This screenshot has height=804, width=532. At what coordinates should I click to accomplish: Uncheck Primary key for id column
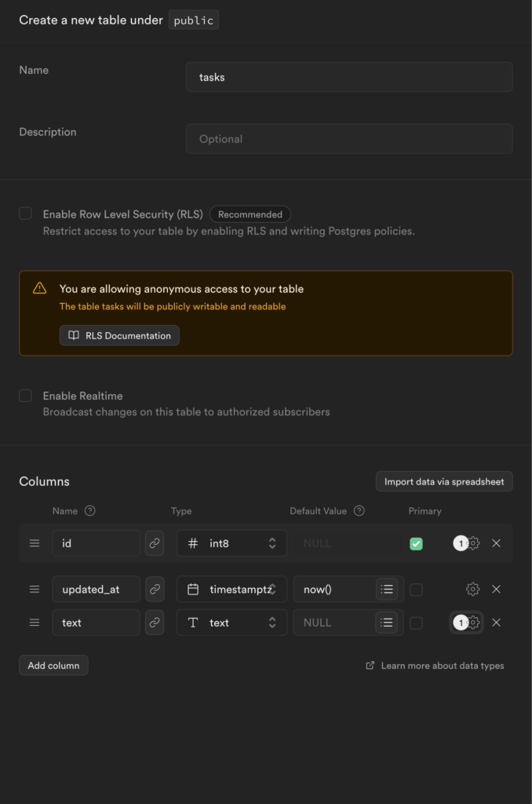[x=416, y=543]
